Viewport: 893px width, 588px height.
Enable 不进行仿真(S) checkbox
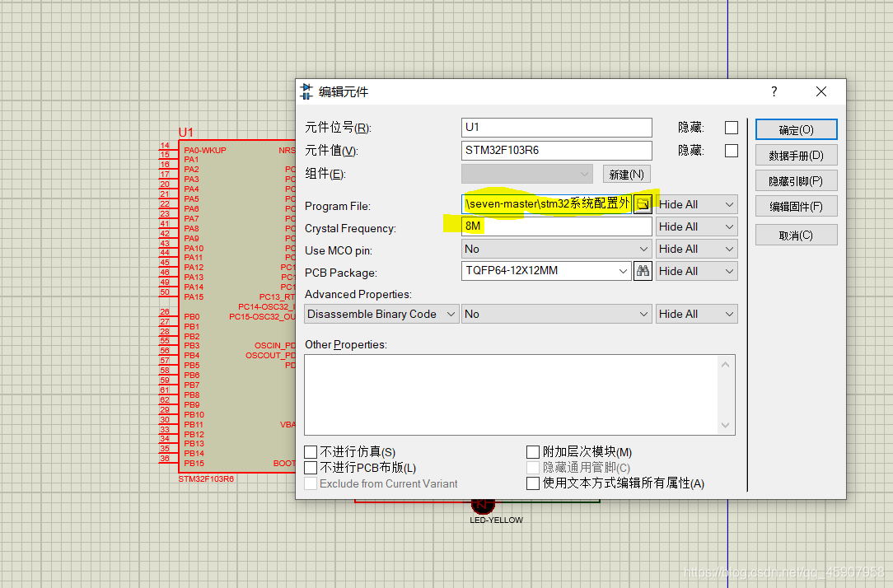coord(311,452)
